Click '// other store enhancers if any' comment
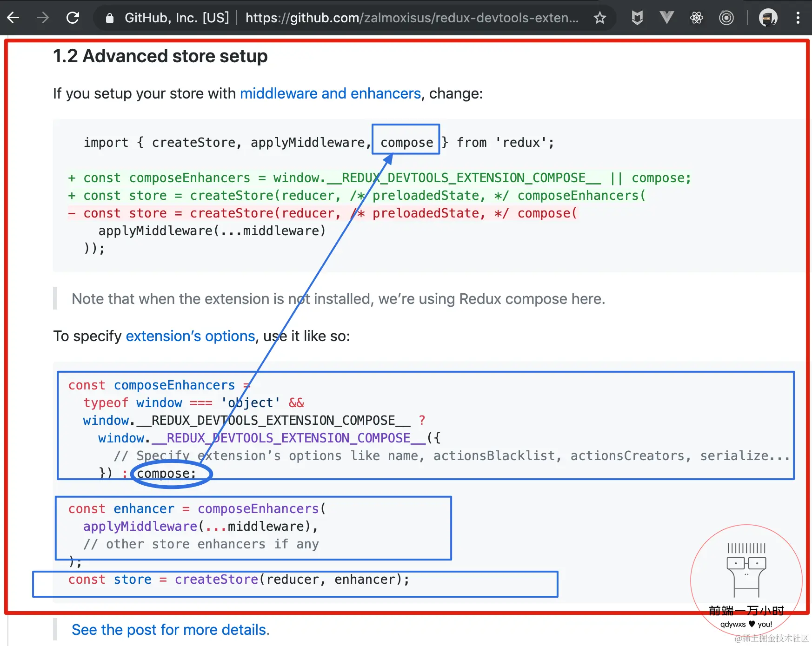The width and height of the screenshot is (812, 646). point(201,544)
